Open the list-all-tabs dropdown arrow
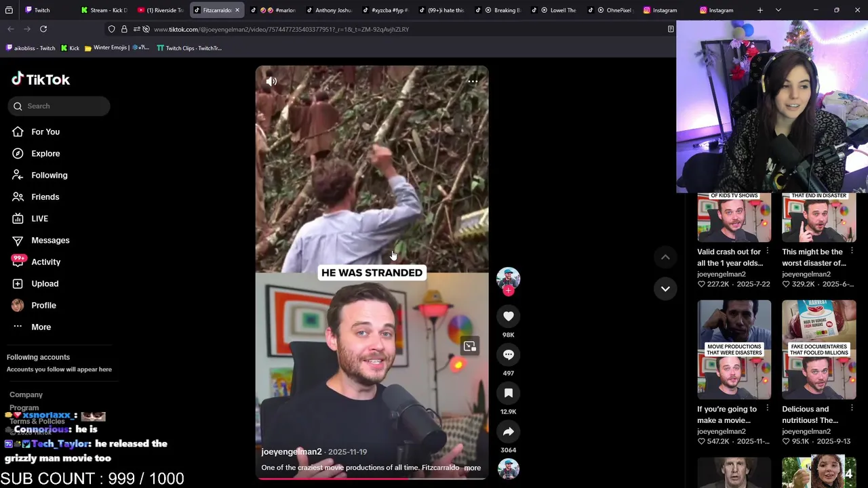 pyautogui.click(x=778, y=10)
